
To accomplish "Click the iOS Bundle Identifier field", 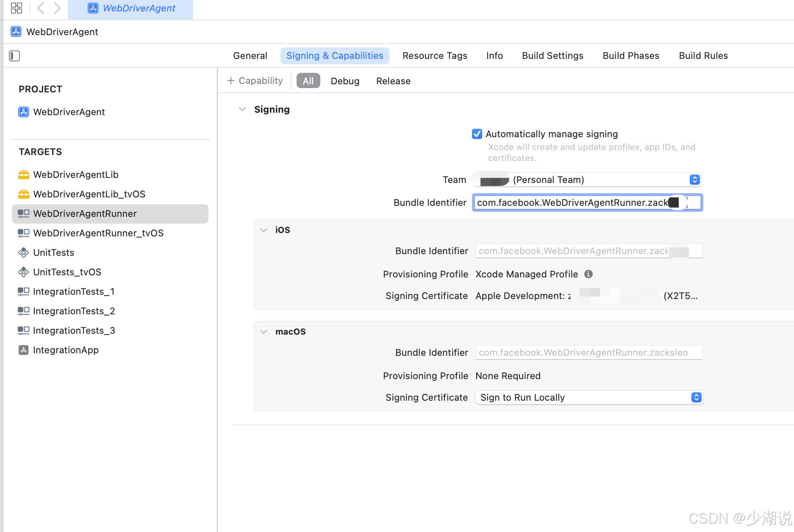I will 589,251.
